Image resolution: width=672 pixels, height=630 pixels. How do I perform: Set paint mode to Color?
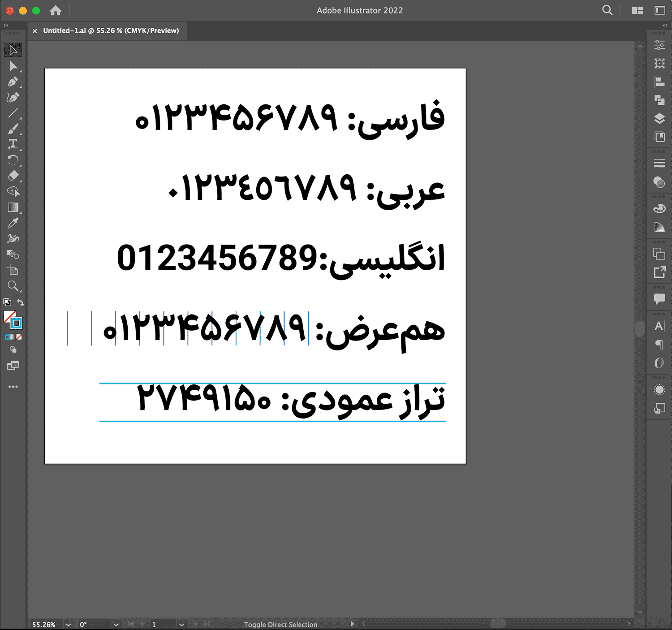click(x=7, y=337)
